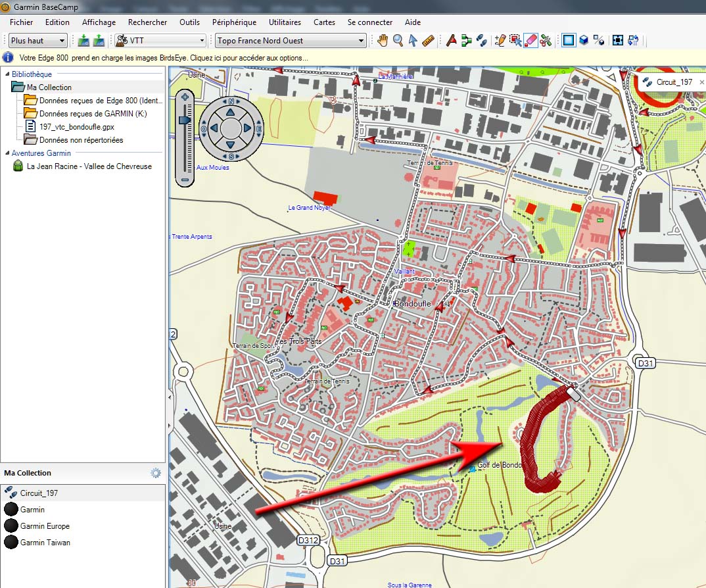Pan the map right with the arrow
Image resolution: width=706 pixels, height=588 pixels.
click(x=248, y=128)
